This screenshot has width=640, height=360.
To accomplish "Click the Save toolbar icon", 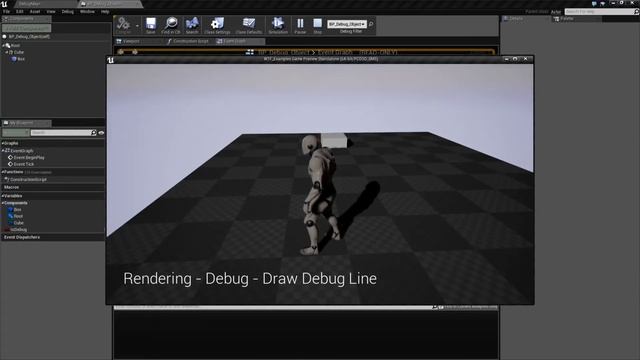I will tap(151, 25).
